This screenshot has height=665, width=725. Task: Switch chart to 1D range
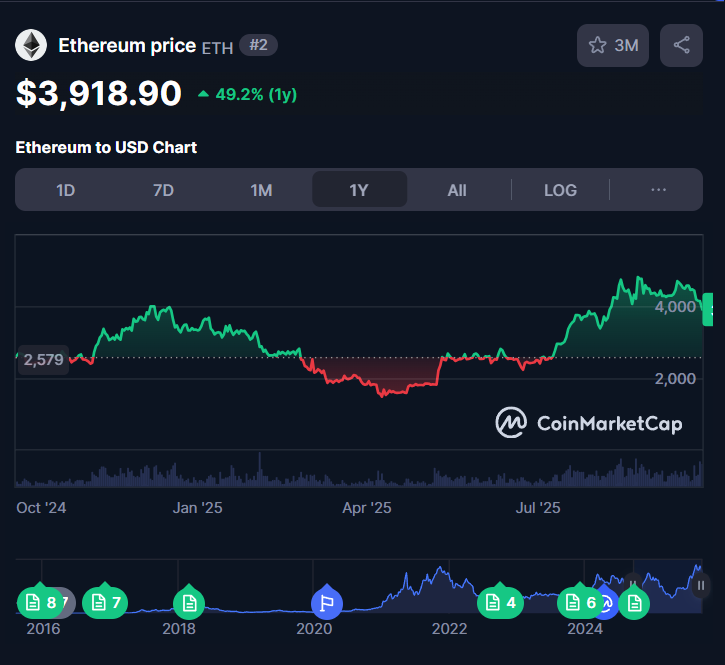point(65,190)
